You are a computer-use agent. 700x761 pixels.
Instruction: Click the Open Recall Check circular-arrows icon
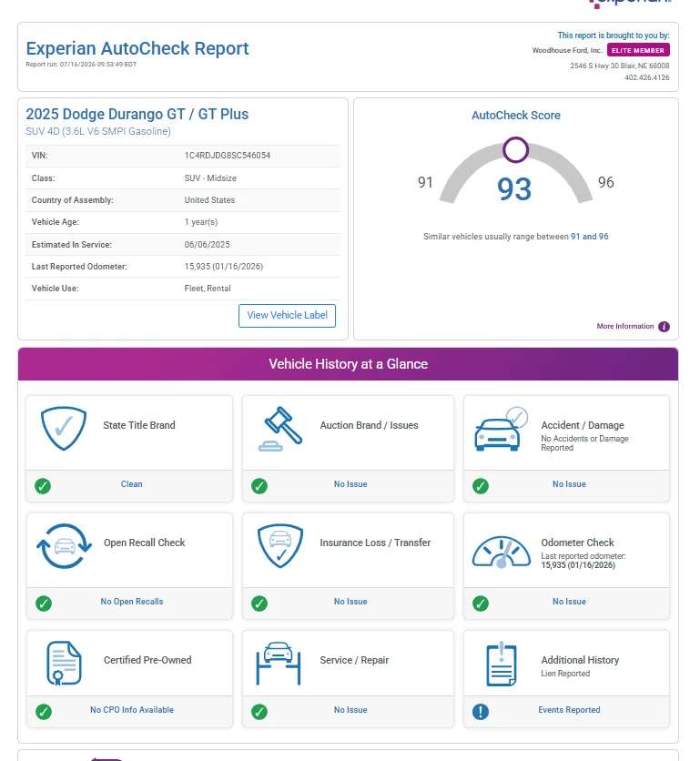64,546
